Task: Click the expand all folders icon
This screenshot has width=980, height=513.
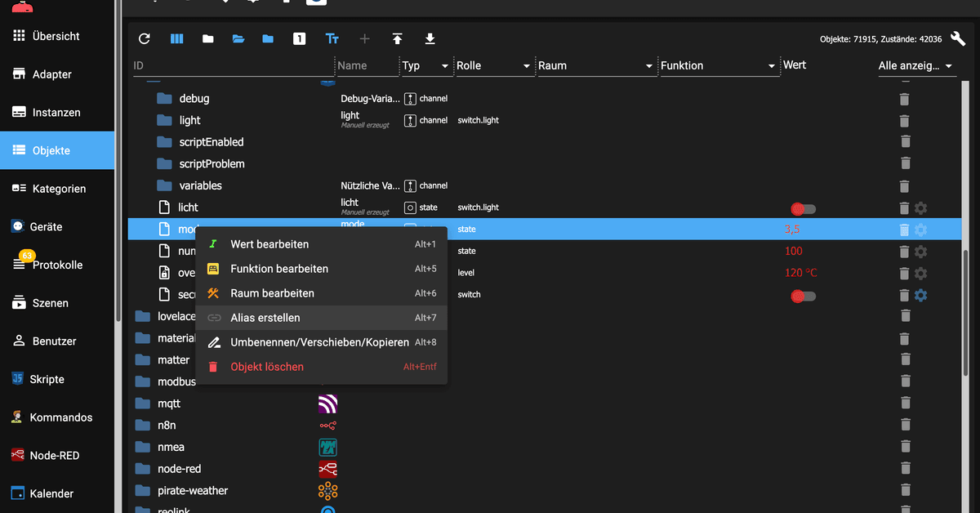Action: (x=238, y=38)
